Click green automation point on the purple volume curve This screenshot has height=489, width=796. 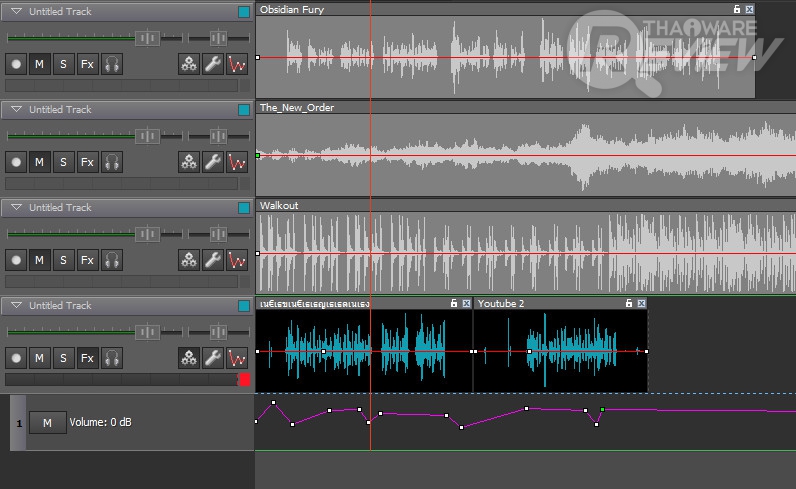pos(603,409)
